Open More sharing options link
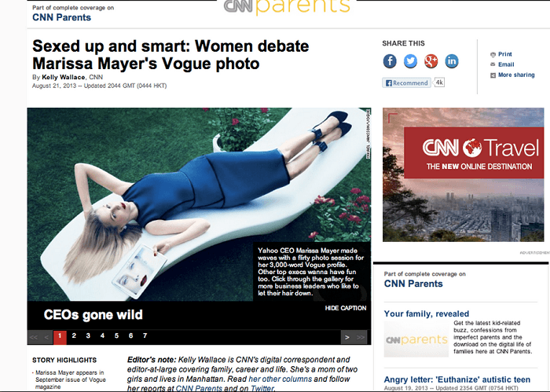This screenshot has width=550, height=392. pyautogui.click(x=516, y=75)
